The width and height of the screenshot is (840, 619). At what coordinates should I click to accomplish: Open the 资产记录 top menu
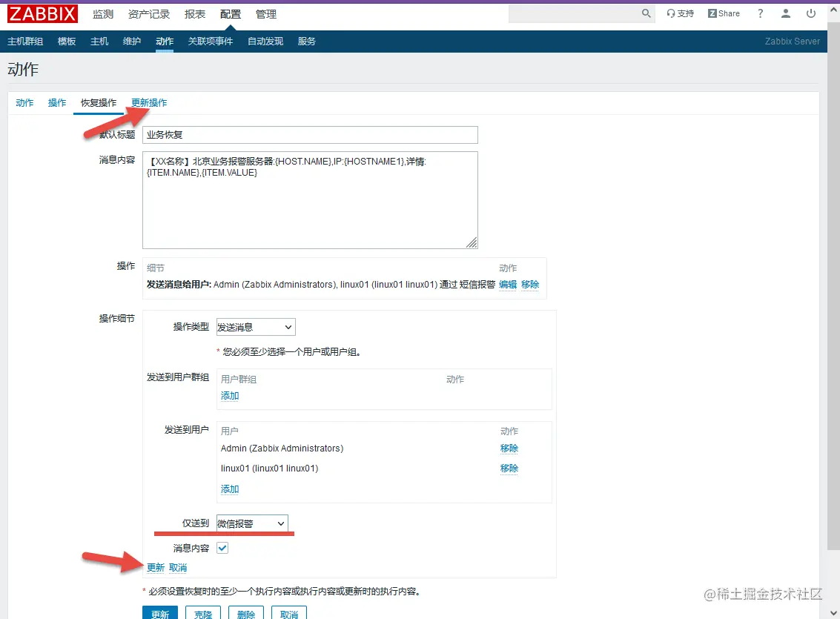(x=149, y=14)
